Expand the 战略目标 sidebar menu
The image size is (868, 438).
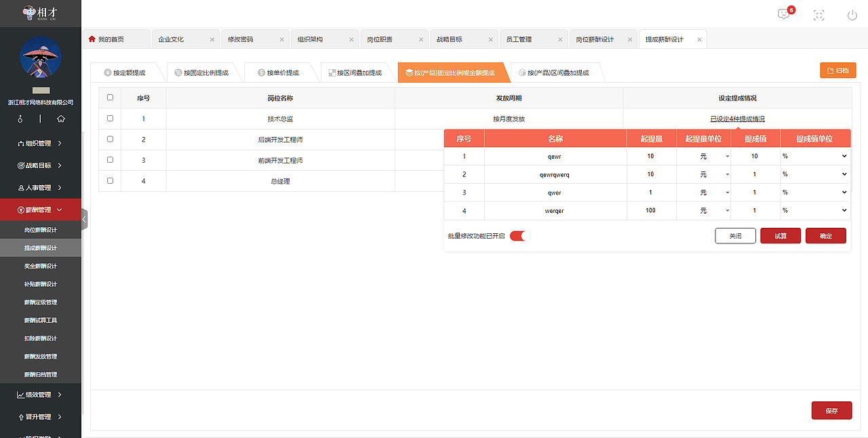click(x=41, y=165)
